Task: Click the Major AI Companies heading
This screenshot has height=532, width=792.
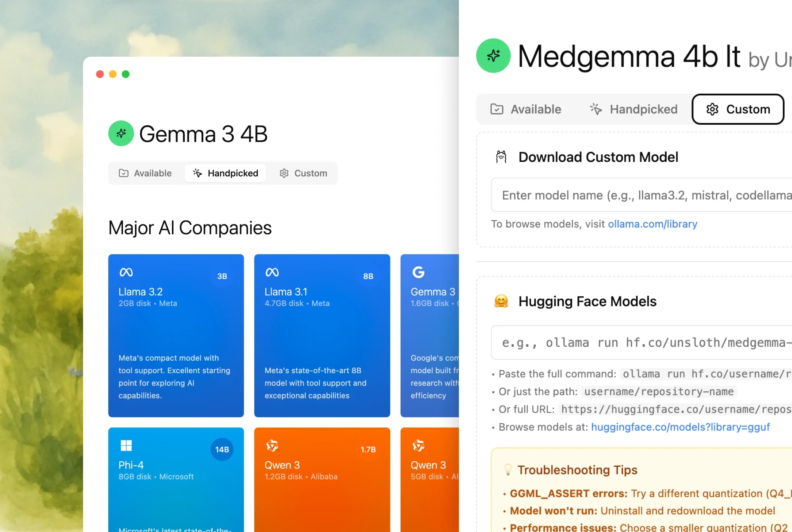Action: click(x=190, y=228)
